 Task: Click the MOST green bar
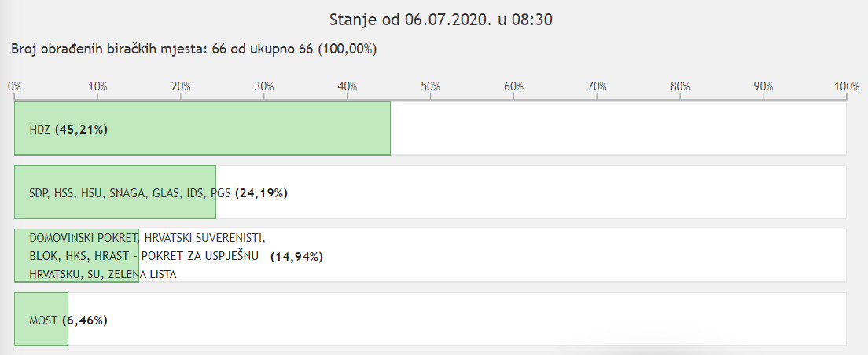(x=41, y=319)
